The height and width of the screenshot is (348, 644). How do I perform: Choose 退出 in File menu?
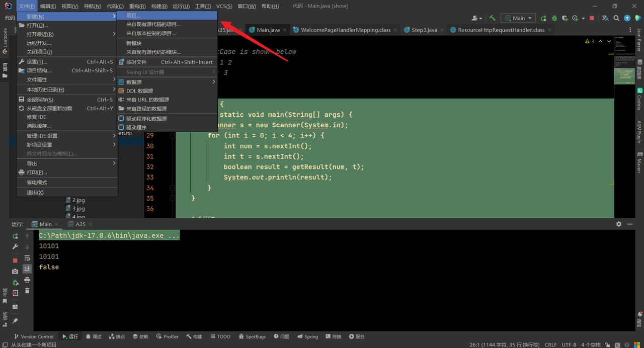pyautogui.click(x=67, y=193)
